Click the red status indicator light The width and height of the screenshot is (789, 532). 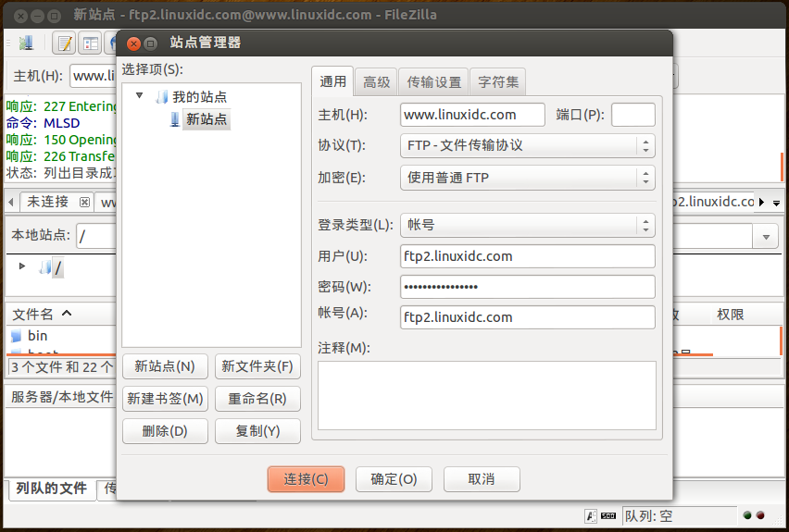coord(760,515)
